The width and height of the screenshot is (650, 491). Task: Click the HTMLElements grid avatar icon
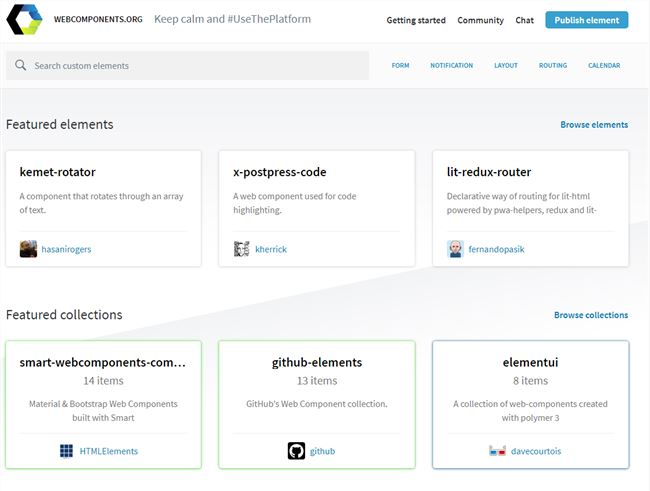[66, 451]
